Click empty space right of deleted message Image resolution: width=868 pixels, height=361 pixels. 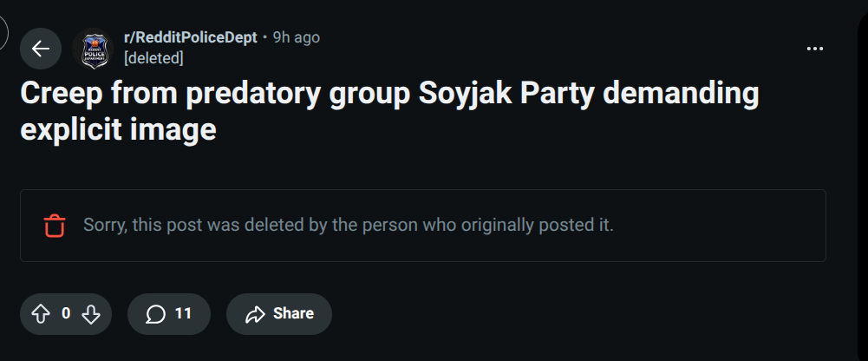pos(720,226)
